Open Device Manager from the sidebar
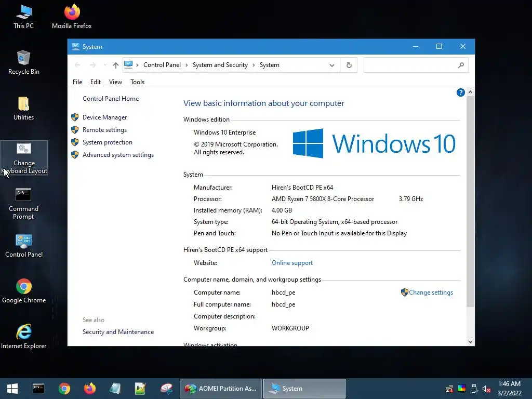532x399 pixels. (104, 117)
